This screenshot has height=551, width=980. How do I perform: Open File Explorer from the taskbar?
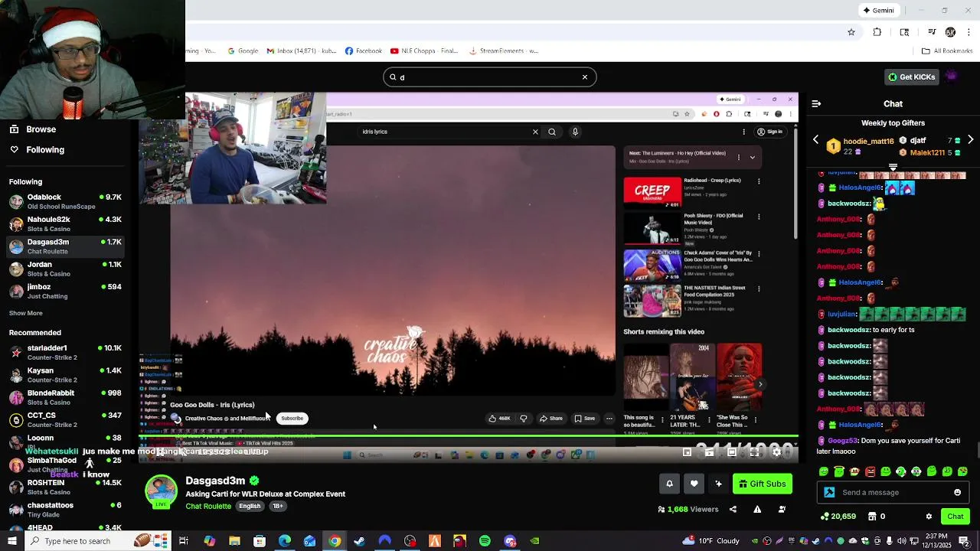pos(234,541)
